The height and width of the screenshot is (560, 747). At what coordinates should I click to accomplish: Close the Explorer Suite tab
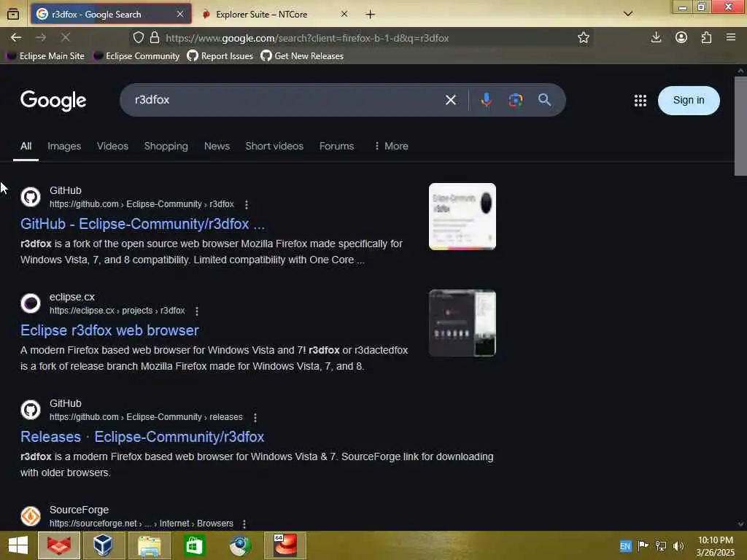tap(344, 15)
